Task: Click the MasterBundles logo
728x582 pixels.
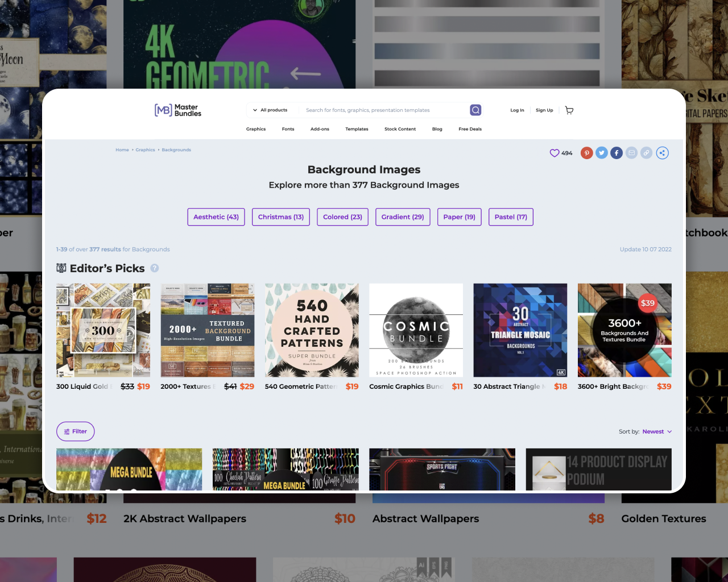Action: coord(178,110)
